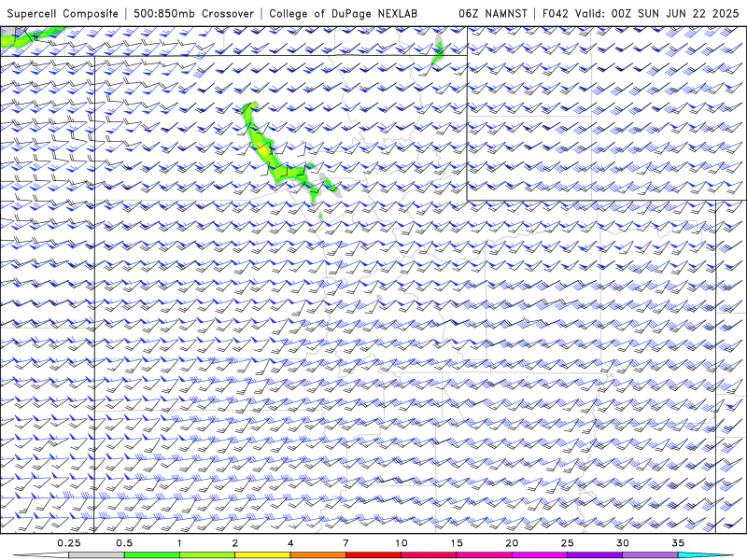Click the legend value "10"
The height and width of the screenshot is (560, 747).
402,543
